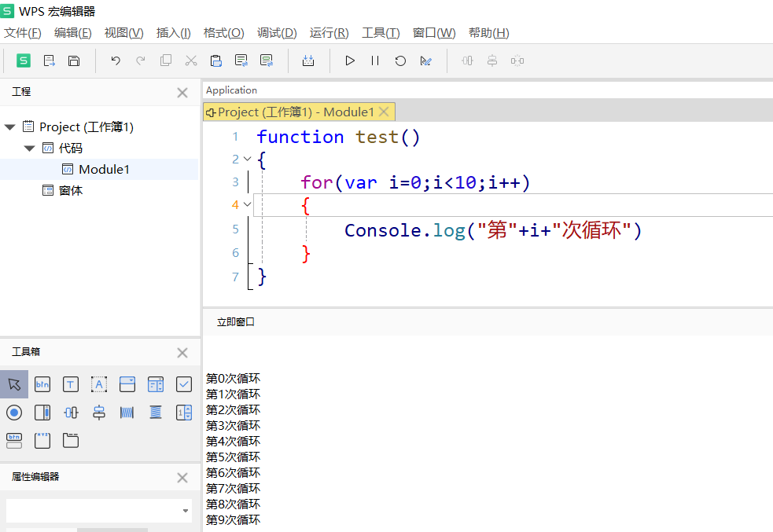Click the design mode toolbar icon
Image resolution: width=773 pixels, height=532 pixels.
tap(426, 61)
